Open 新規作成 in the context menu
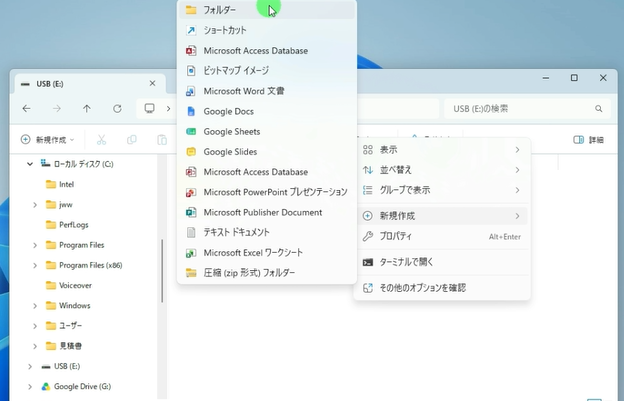Image resolution: width=624 pixels, height=401 pixels. click(442, 216)
